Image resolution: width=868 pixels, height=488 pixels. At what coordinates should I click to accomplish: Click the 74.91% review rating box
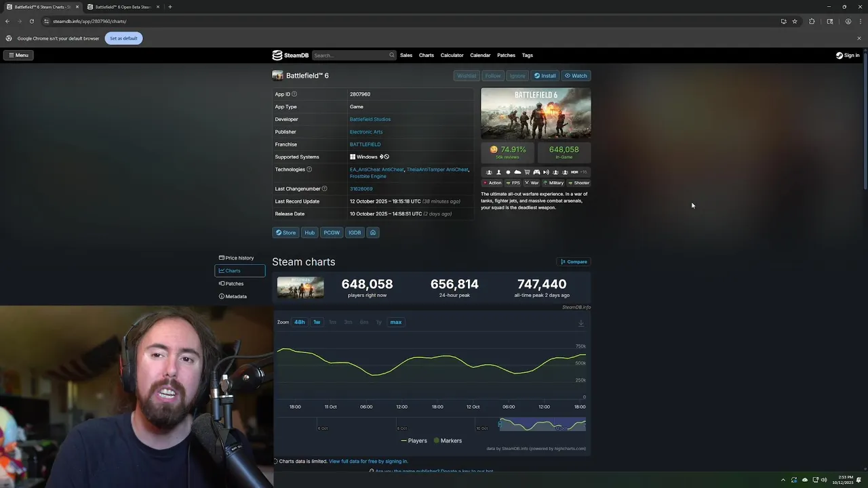(x=508, y=152)
